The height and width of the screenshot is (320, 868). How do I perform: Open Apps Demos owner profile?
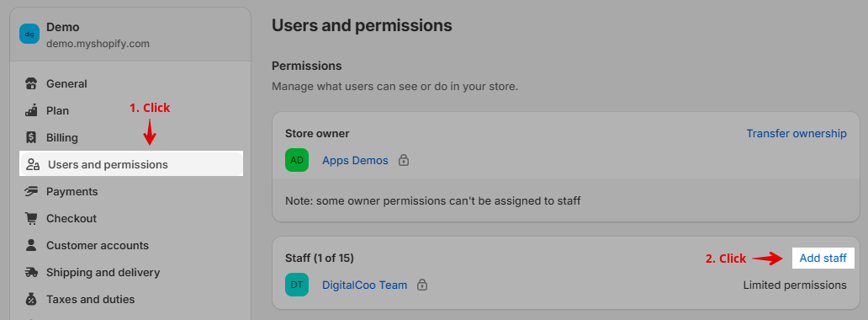356,161
